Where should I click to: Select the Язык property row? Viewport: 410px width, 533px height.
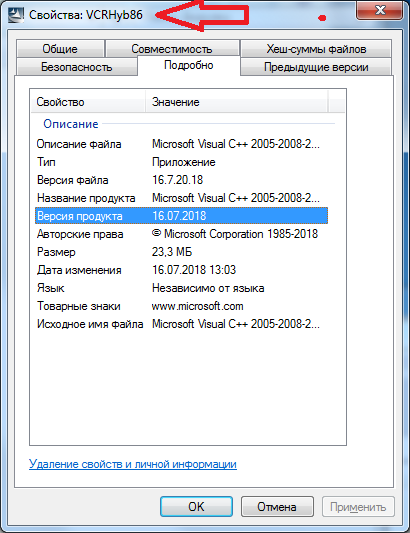pos(182,288)
